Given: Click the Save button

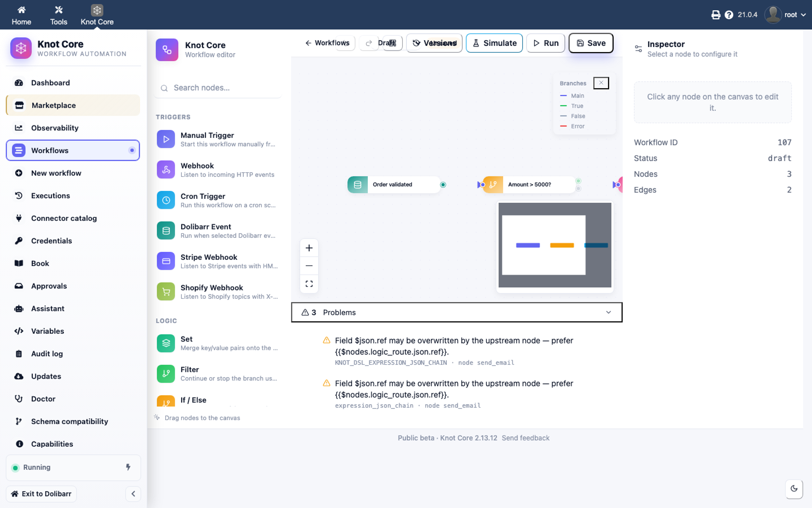Looking at the screenshot, I should 591,43.
